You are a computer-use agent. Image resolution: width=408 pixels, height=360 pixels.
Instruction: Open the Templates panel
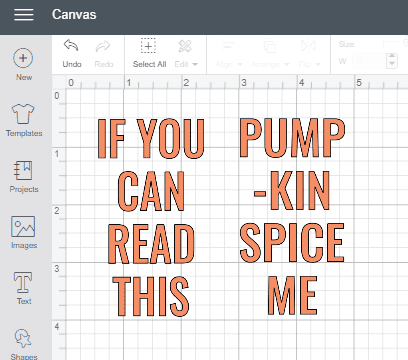(24, 120)
